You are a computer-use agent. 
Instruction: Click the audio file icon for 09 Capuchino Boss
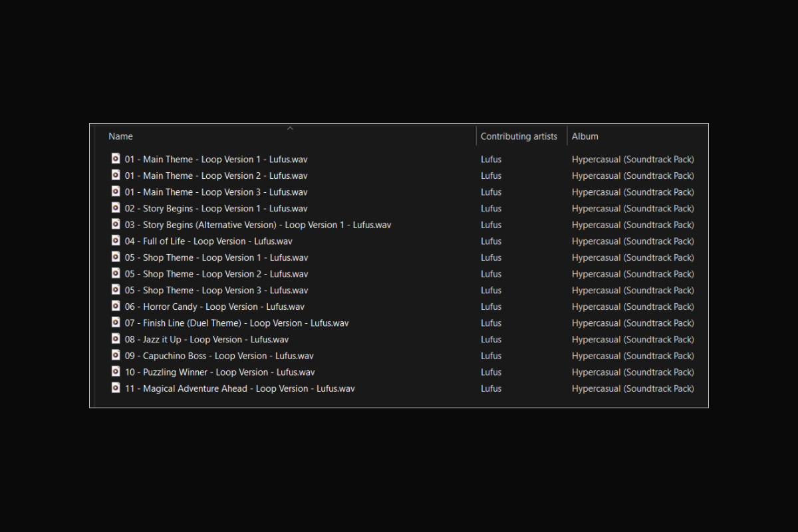116,356
